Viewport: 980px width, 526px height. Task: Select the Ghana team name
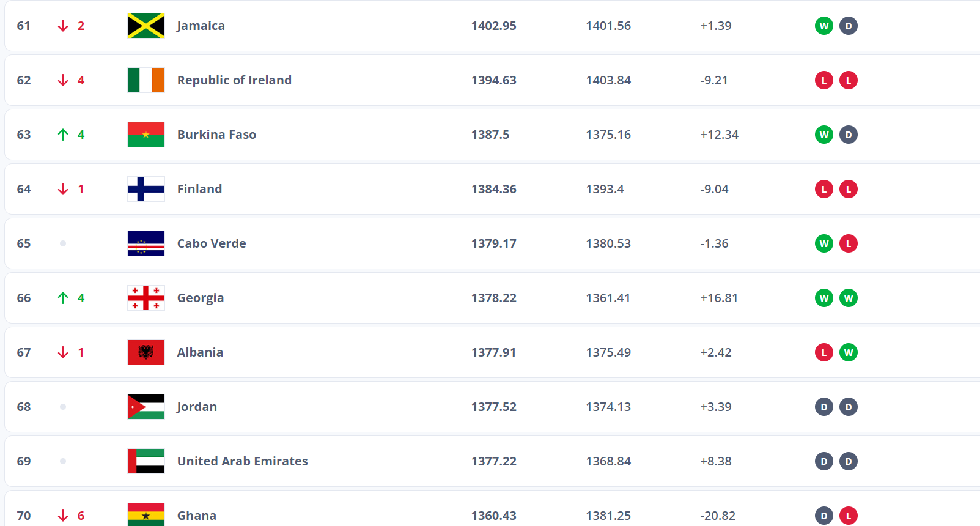pos(197,516)
